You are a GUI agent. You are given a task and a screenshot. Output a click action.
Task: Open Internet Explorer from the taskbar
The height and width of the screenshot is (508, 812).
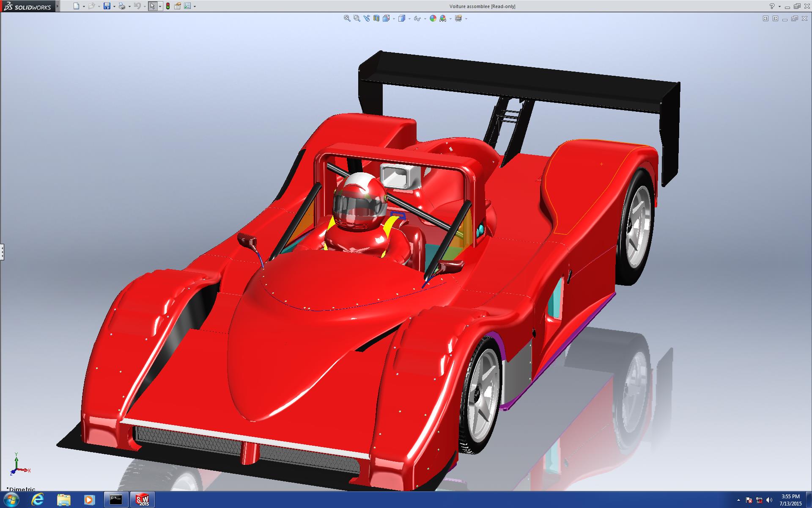[38, 500]
